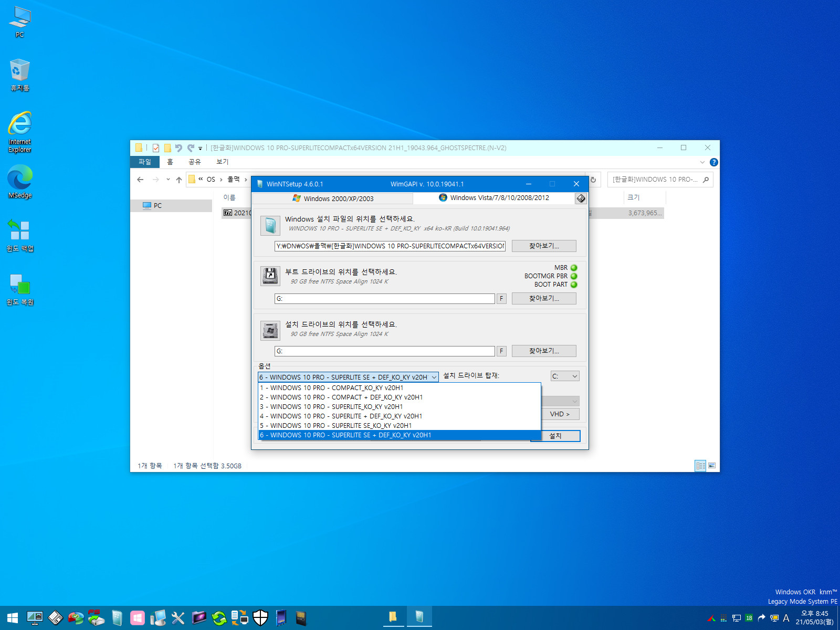Image resolution: width=840 pixels, height=630 pixels.
Task: Open the 보기 ribbon tab in Explorer
Action: pyautogui.click(x=223, y=162)
